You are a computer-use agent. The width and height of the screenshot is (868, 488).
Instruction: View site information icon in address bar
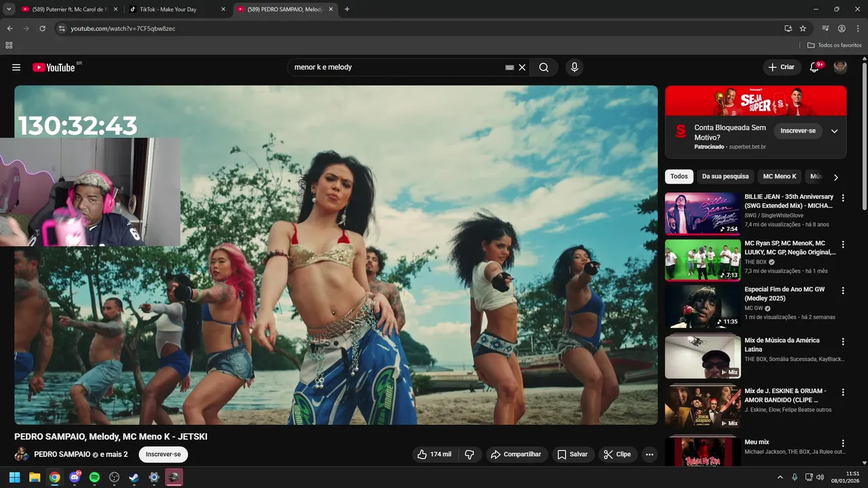tap(61, 28)
